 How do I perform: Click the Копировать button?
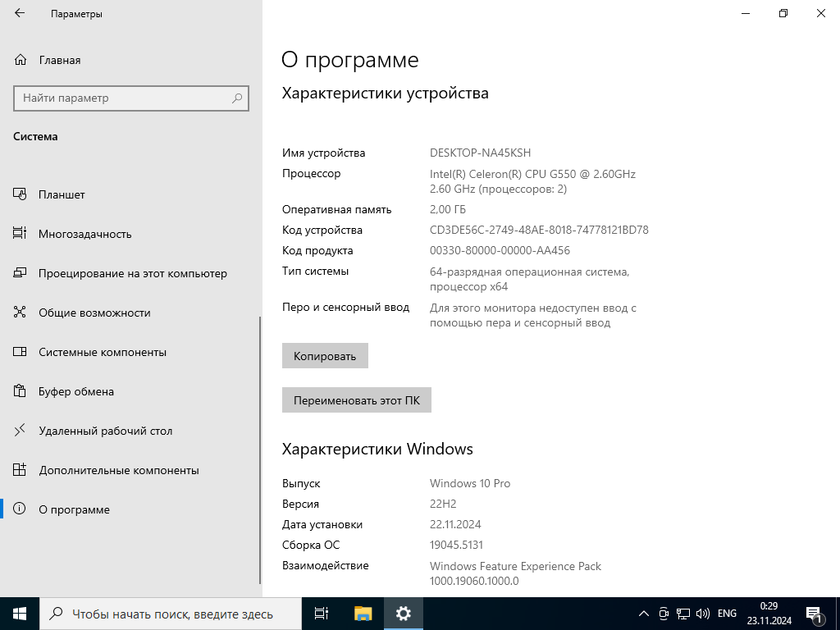pyautogui.click(x=325, y=356)
